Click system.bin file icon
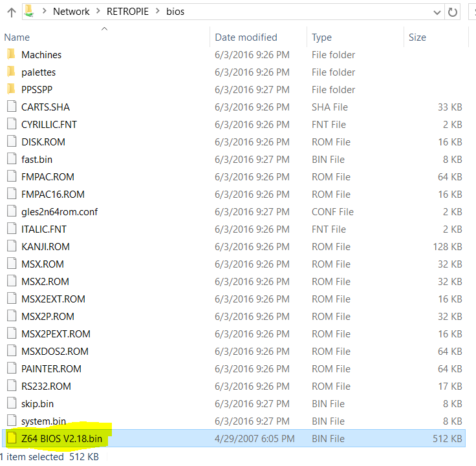Viewport: 476px width, 466px height. [x=12, y=421]
